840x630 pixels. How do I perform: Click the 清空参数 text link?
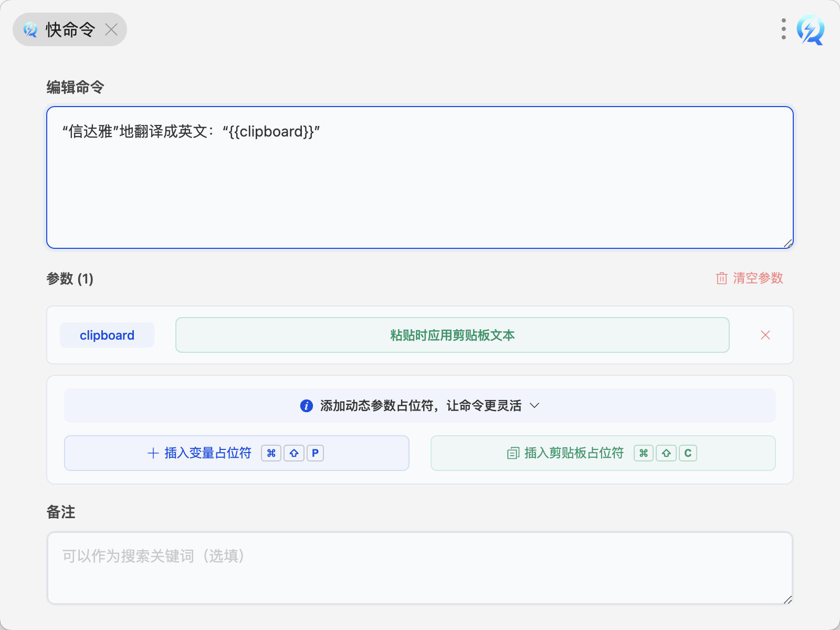[758, 278]
